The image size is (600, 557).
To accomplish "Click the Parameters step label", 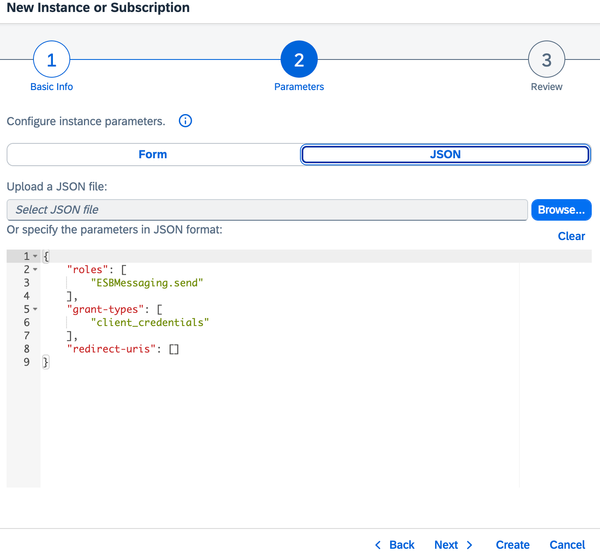I will pos(299,87).
